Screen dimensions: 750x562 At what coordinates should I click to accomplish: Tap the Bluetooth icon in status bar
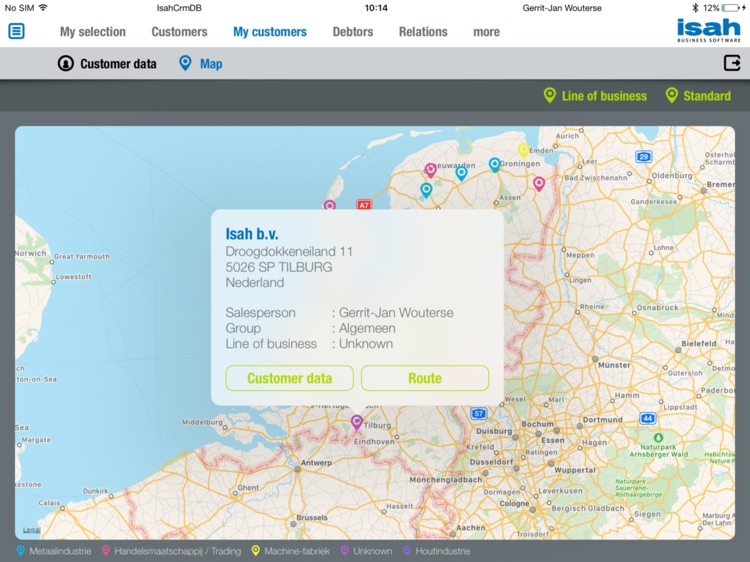tap(695, 8)
